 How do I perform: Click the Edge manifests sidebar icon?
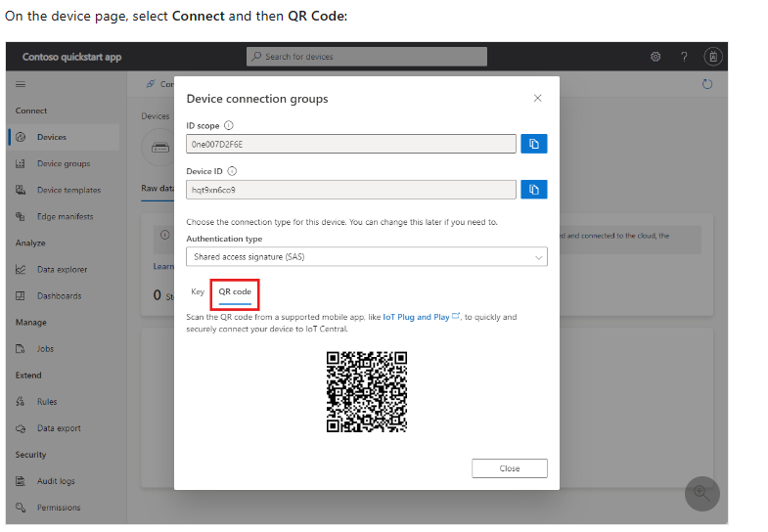tap(21, 216)
